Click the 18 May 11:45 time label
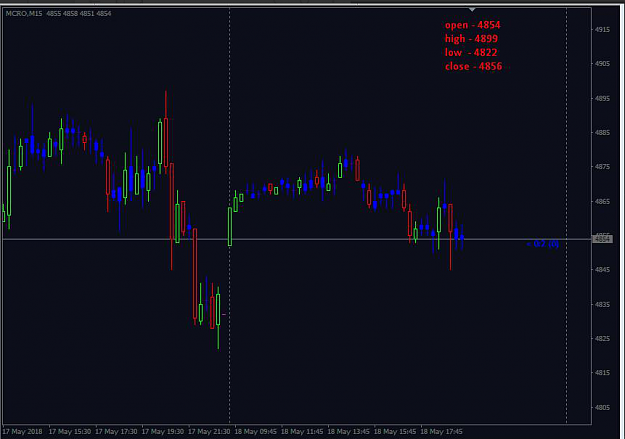625x439 pixels. pos(302,431)
